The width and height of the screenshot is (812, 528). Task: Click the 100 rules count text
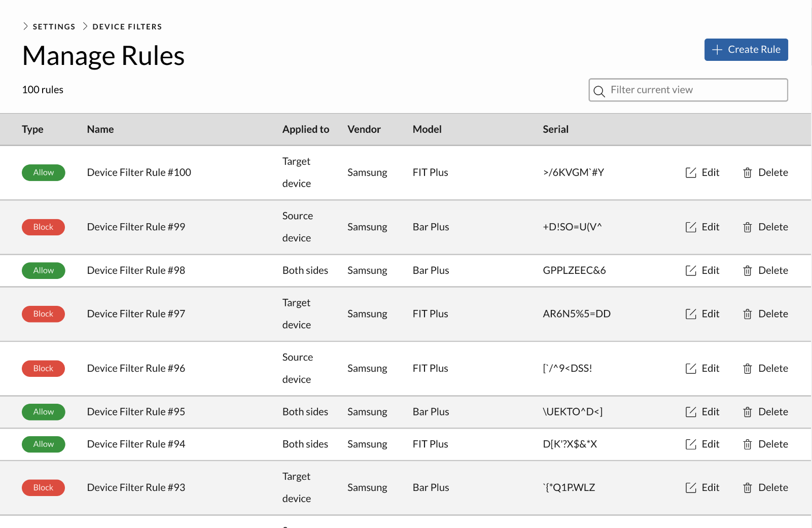point(43,90)
